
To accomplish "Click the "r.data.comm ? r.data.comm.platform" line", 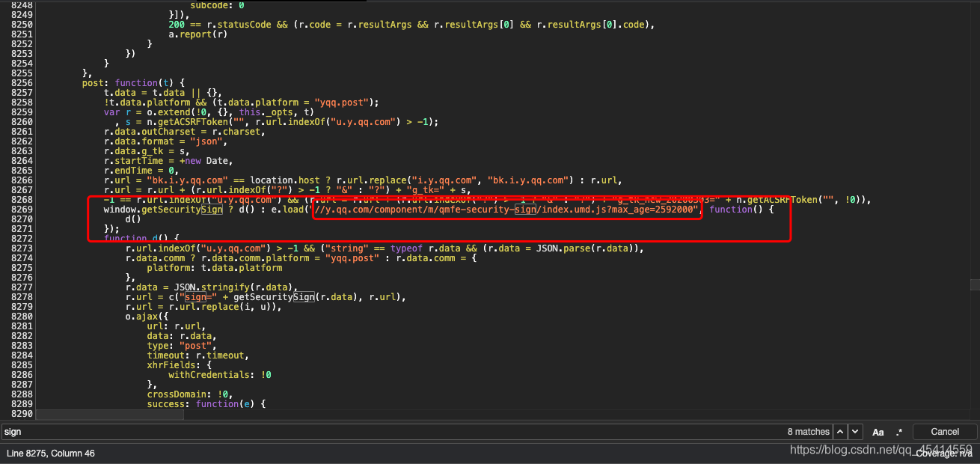I will (301, 258).
